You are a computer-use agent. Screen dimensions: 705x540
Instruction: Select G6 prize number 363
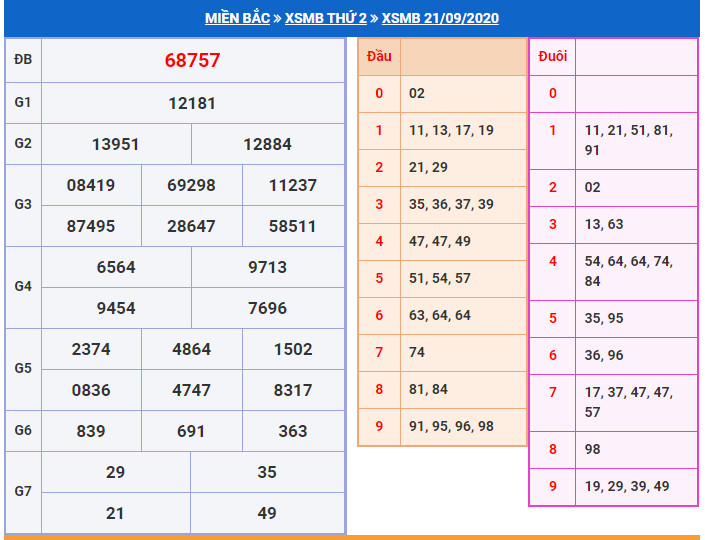coord(293,431)
